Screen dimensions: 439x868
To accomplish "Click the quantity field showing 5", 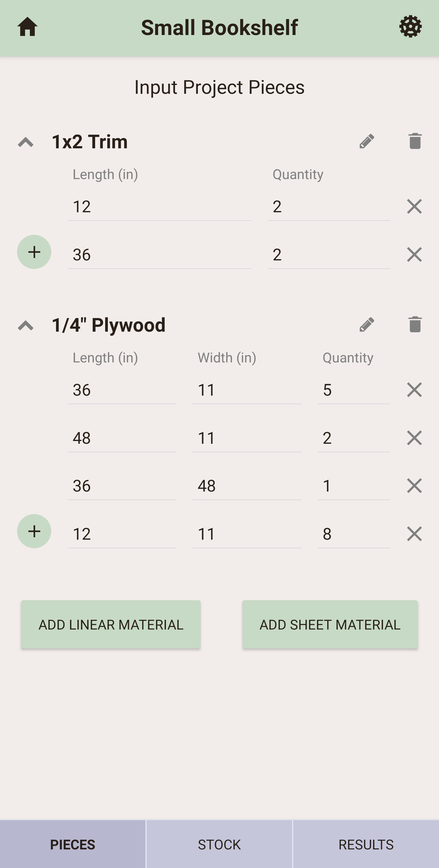I will pos(353,390).
